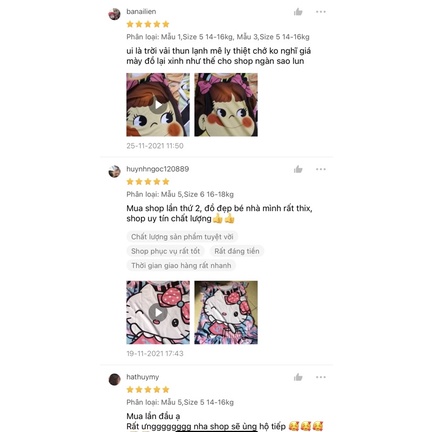Open more options for hathuymy's review
Viewport: 432px width, 432px height.
321,377
